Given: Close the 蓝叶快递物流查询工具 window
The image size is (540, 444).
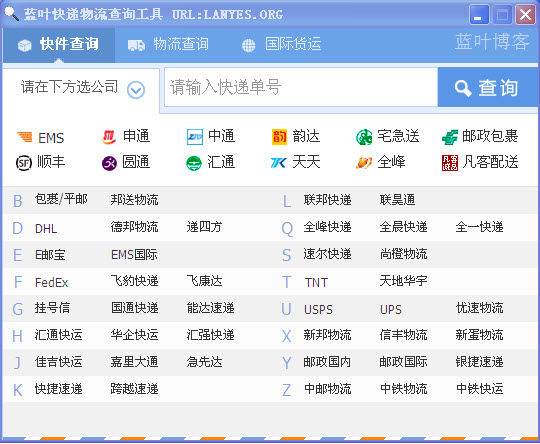Looking at the screenshot, I should pyautogui.click(x=525, y=14).
